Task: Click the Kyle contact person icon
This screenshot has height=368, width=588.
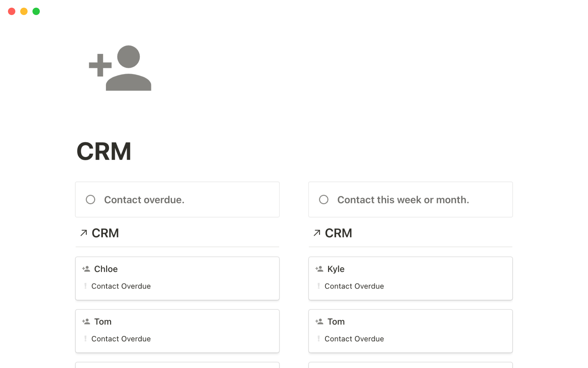Action: pos(319,269)
